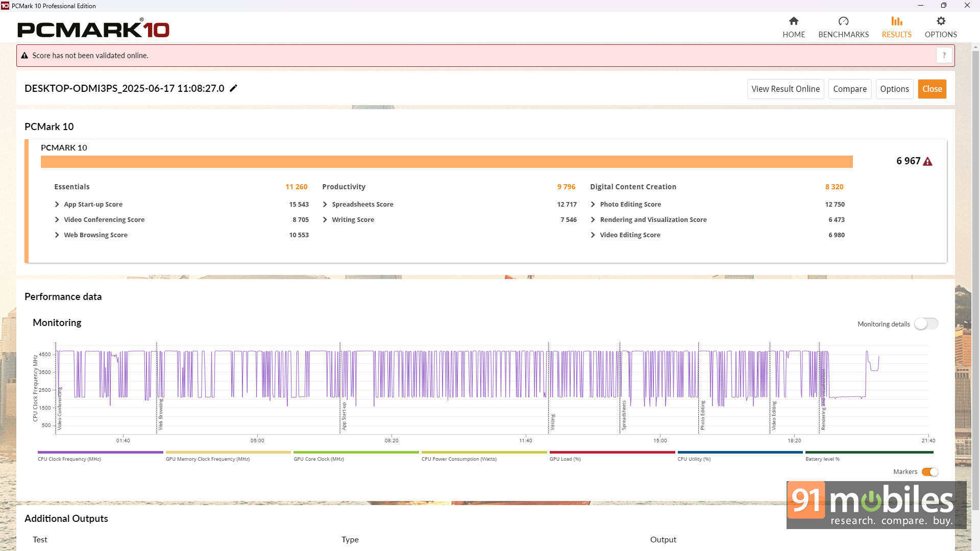Viewport: 980px width, 551px height.
Task: Select GPU Core Clock legend swatch
Action: (x=356, y=452)
